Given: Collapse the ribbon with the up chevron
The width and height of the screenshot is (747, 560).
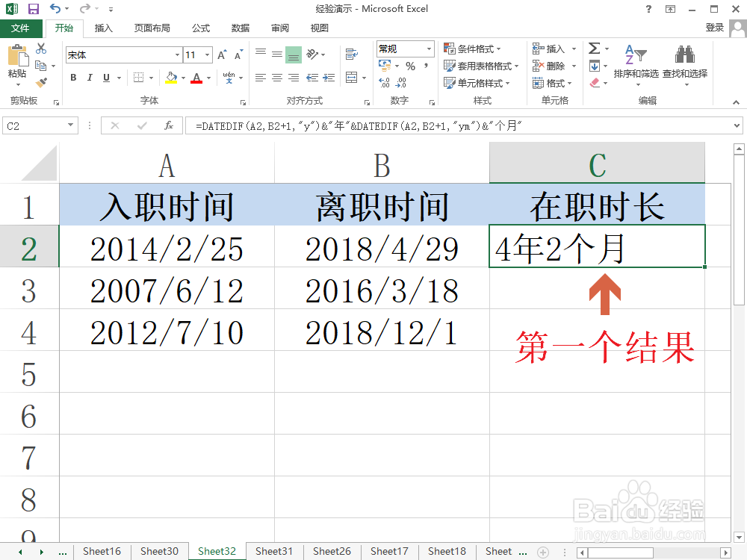Looking at the screenshot, I should pos(736,102).
